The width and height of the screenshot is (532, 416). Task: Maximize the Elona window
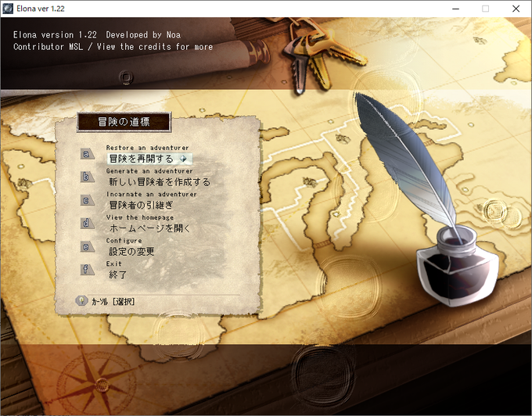pyautogui.click(x=486, y=9)
